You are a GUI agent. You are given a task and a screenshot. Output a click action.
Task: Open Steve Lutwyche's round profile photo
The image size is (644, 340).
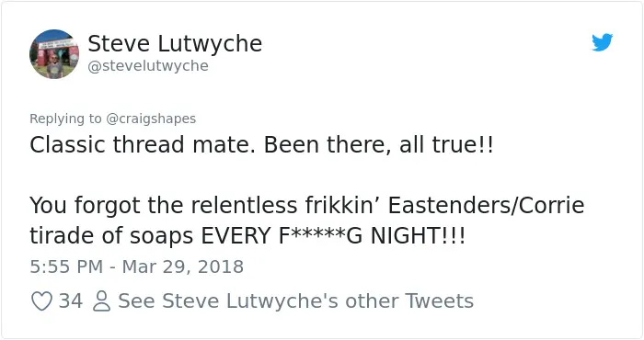click(x=54, y=53)
